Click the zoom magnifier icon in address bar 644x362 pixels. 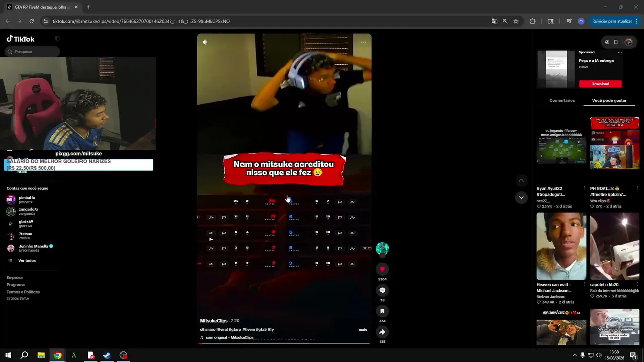tap(505, 21)
